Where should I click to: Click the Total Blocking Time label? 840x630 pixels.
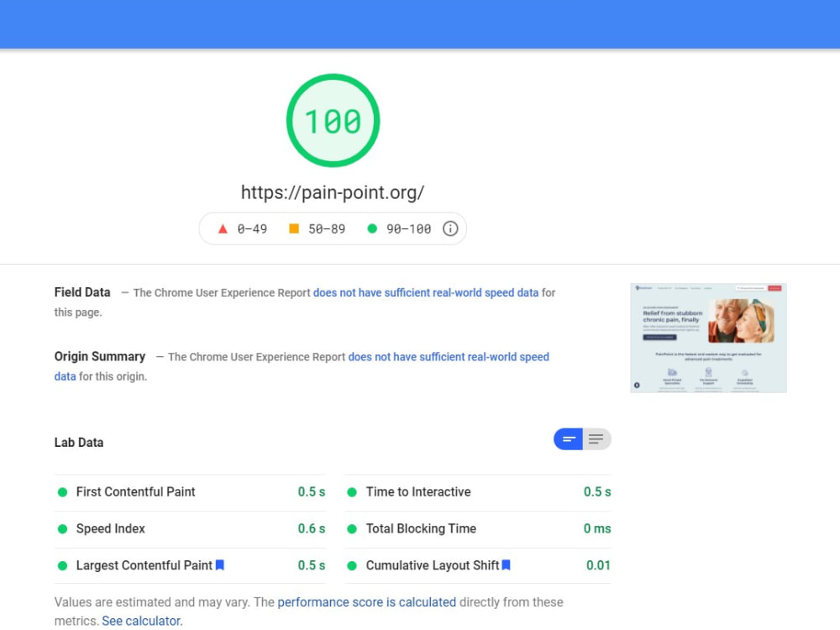coord(421,528)
